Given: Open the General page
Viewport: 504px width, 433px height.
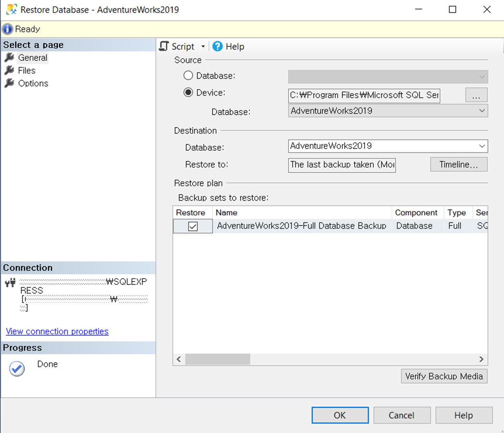Looking at the screenshot, I should click(x=32, y=58).
